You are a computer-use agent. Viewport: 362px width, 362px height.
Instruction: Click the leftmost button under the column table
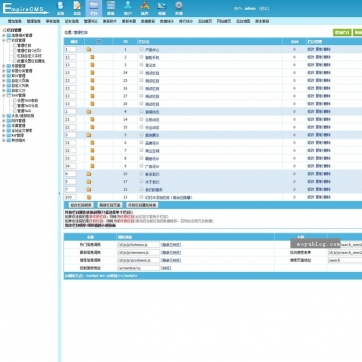click(81, 205)
